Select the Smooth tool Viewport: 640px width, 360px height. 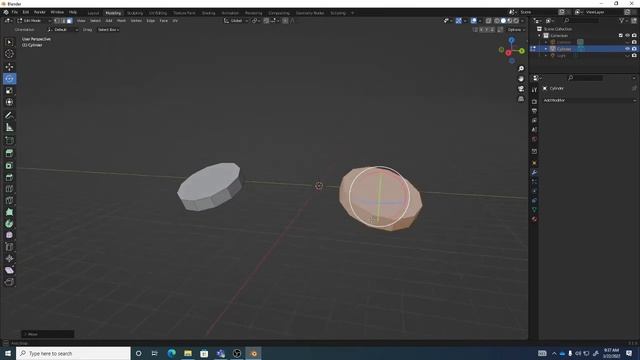click(x=9, y=235)
